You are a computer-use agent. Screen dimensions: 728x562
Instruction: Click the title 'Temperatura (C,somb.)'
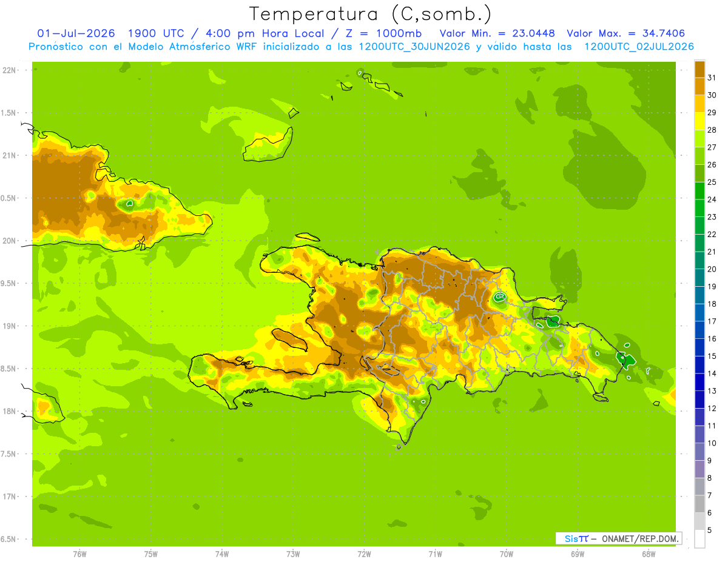(371, 14)
